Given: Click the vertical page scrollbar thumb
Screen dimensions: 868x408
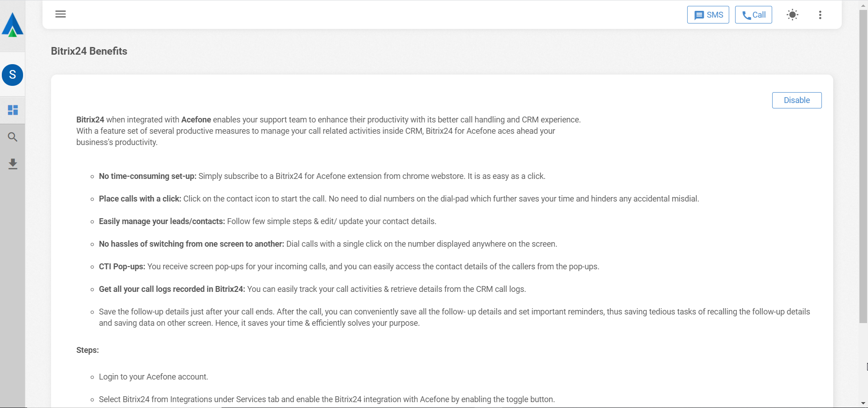Looking at the screenshot, I should pos(863,167).
